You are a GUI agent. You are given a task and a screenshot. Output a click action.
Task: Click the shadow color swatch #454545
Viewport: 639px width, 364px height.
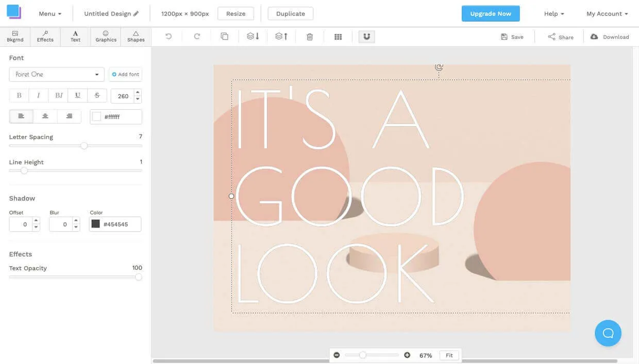[x=96, y=224]
